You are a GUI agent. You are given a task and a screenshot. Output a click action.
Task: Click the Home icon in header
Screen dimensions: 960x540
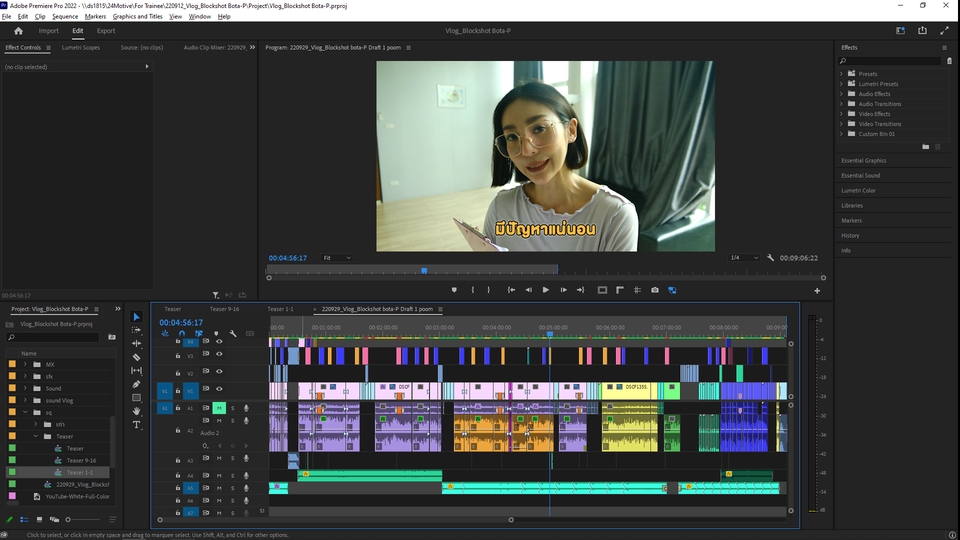click(18, 31)
